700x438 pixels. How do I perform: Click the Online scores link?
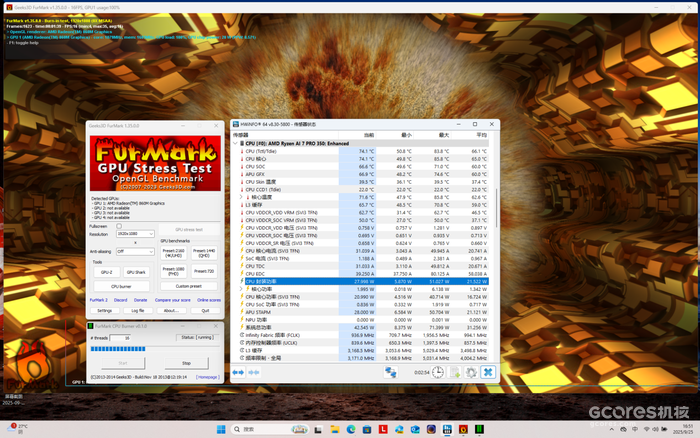(x=209, y=300)
